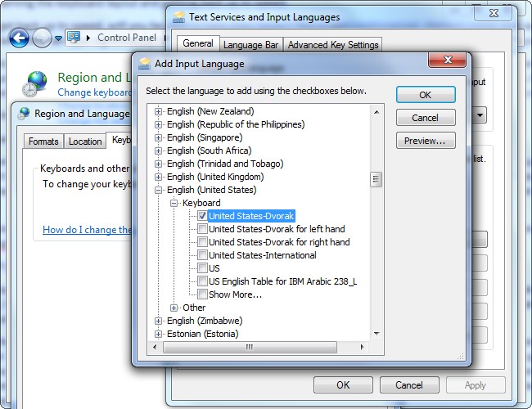Expand English (South Africa) node
Image resolution: width=532 pixels, height=409 pixels.
[158, 151]
